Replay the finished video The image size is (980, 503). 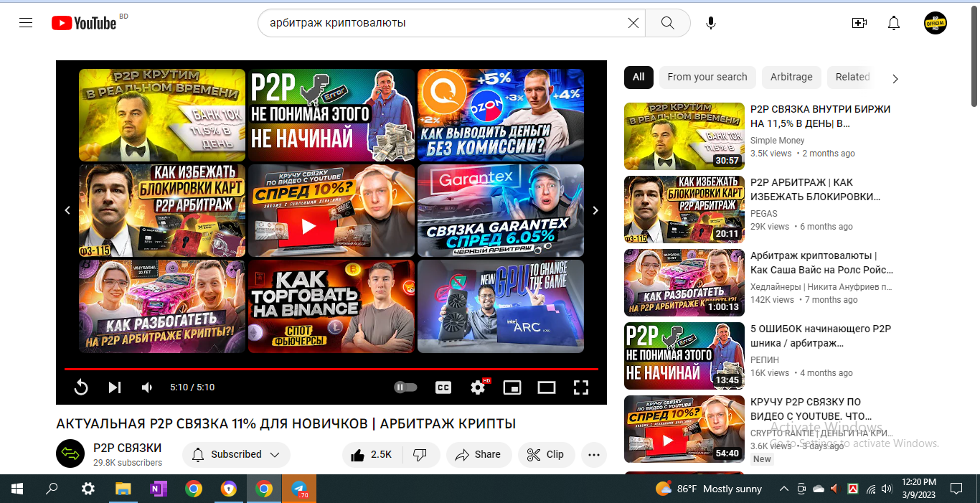tap(81, 387)
